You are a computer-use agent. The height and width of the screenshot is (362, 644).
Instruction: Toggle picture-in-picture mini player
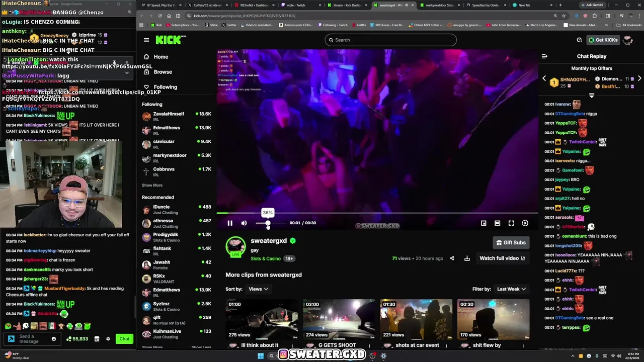pyautogui.click(x=484, y=223)
